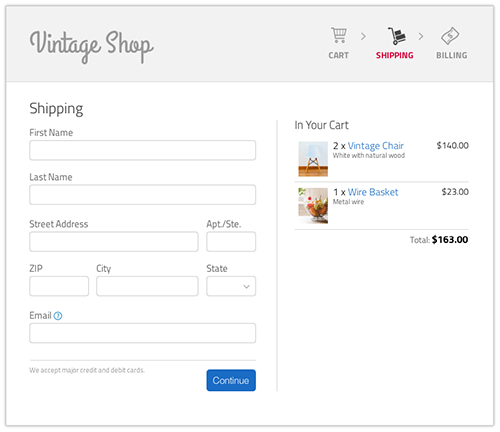Click the Vintage Chair thumbnail

tap(313, 159)
